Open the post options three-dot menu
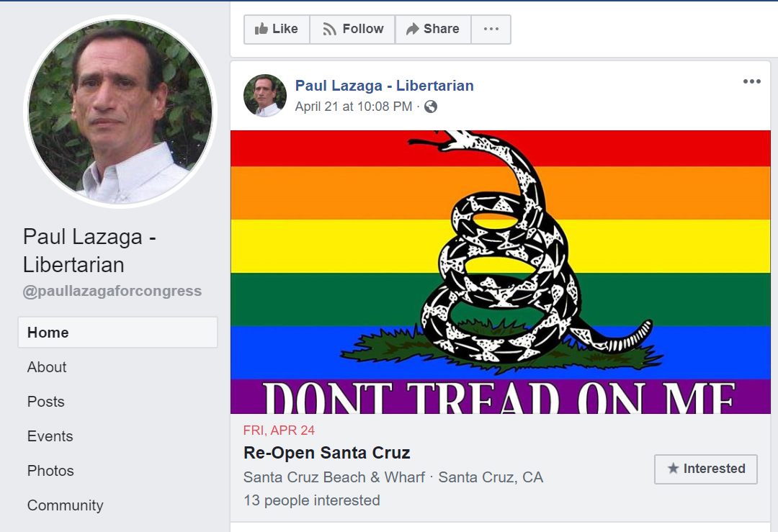Image resolution: width=778 pixels, height=532 pixels. tap(751, 81)
